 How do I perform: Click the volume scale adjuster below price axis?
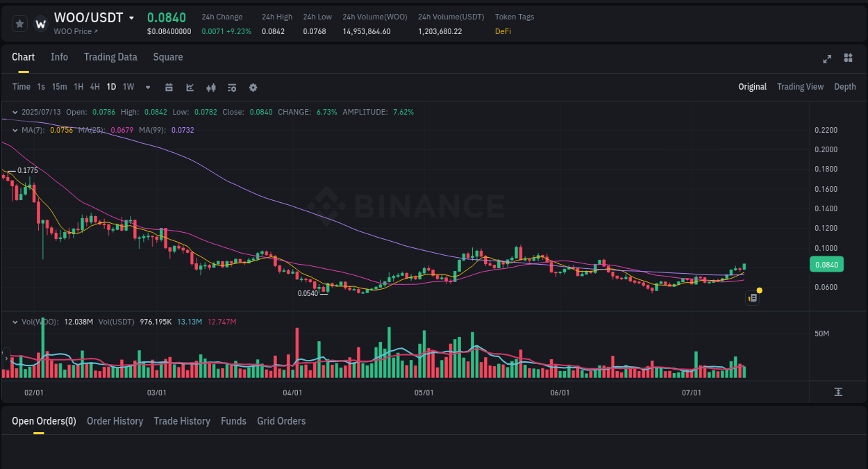838,392
